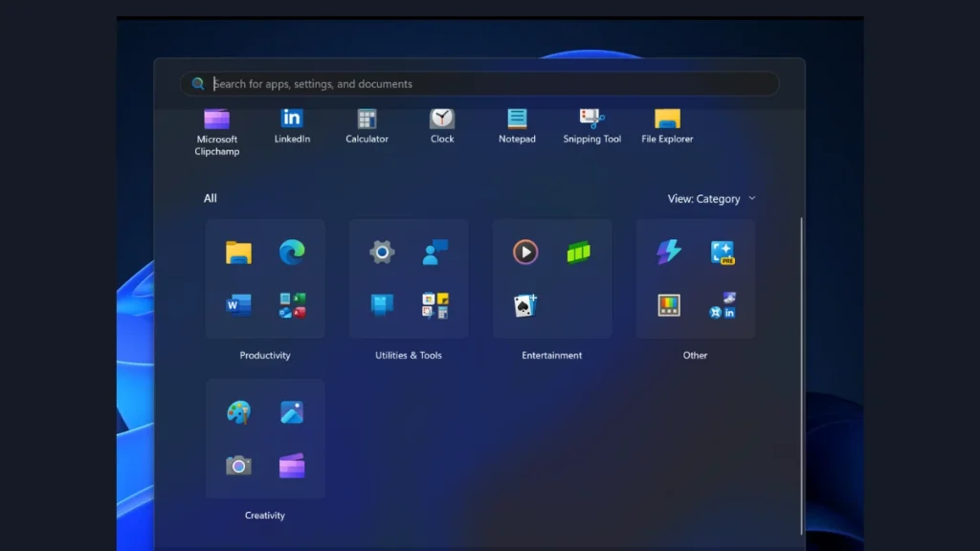Launch Notepad from pinned apps
This screenshot has height=551, width=980.
click(x=517, y=125)
